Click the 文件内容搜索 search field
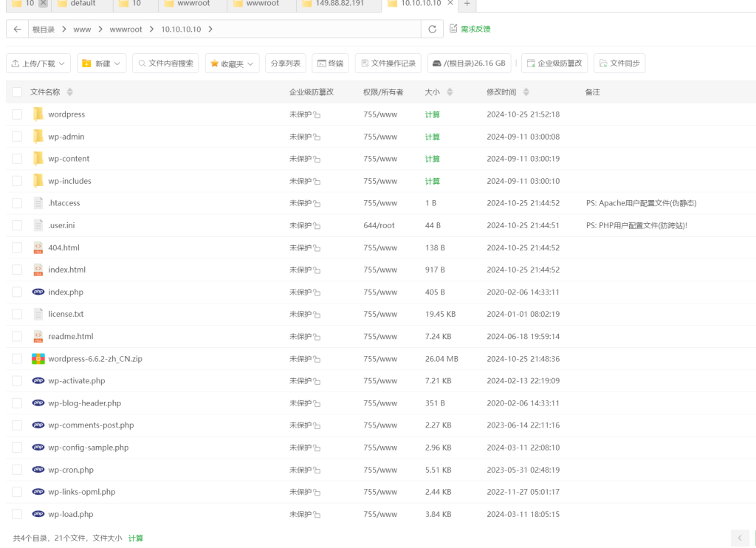The width and height of the screenshot is (756, 548). click(x=165, y=64)
